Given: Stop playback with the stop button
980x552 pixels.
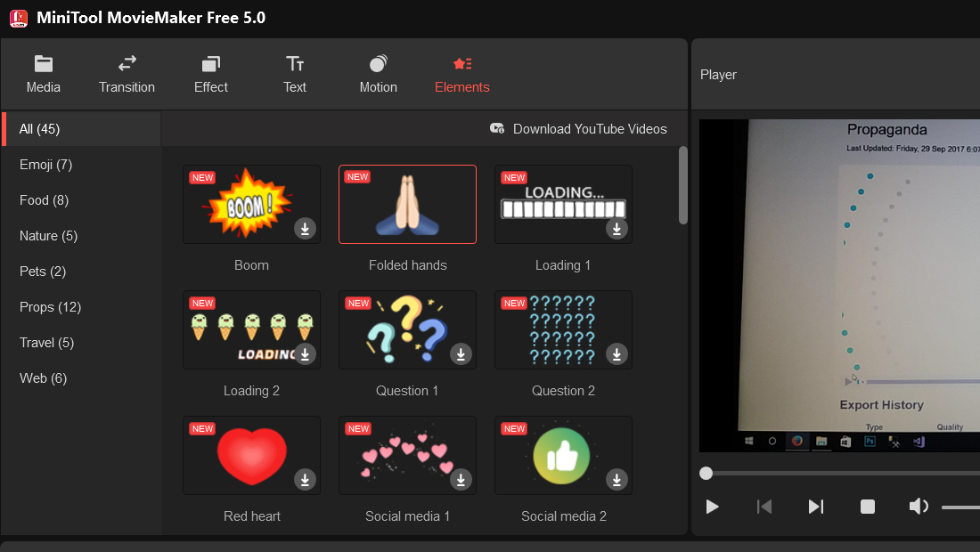Looking at the screenshot, I should (868, 507).
